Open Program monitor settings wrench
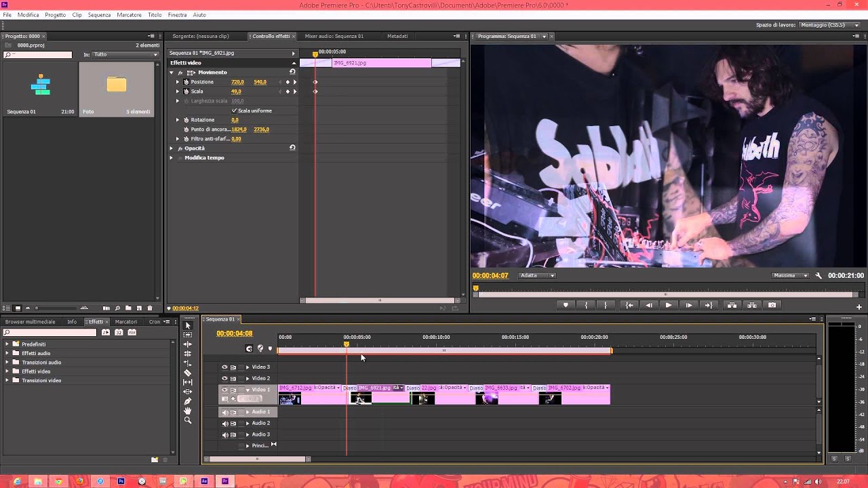The height and width of the screenshot is (488, 868). [x=818, y=276]
